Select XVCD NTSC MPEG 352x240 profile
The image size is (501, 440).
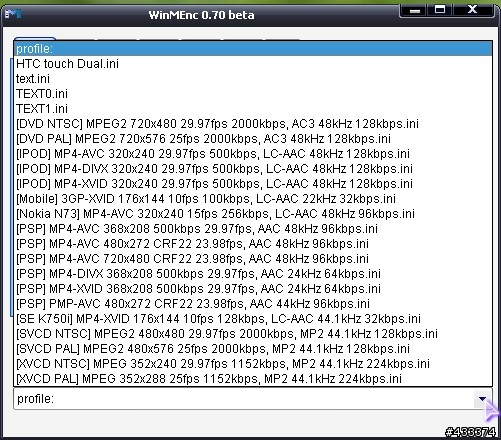click(x=253, y=364)
